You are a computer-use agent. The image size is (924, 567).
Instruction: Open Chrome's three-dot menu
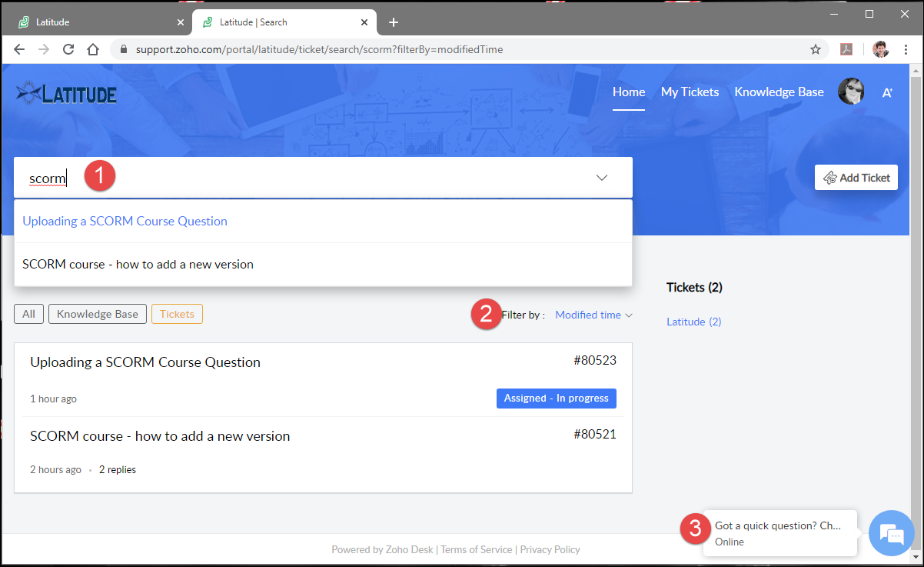click(x=906, y=49)
